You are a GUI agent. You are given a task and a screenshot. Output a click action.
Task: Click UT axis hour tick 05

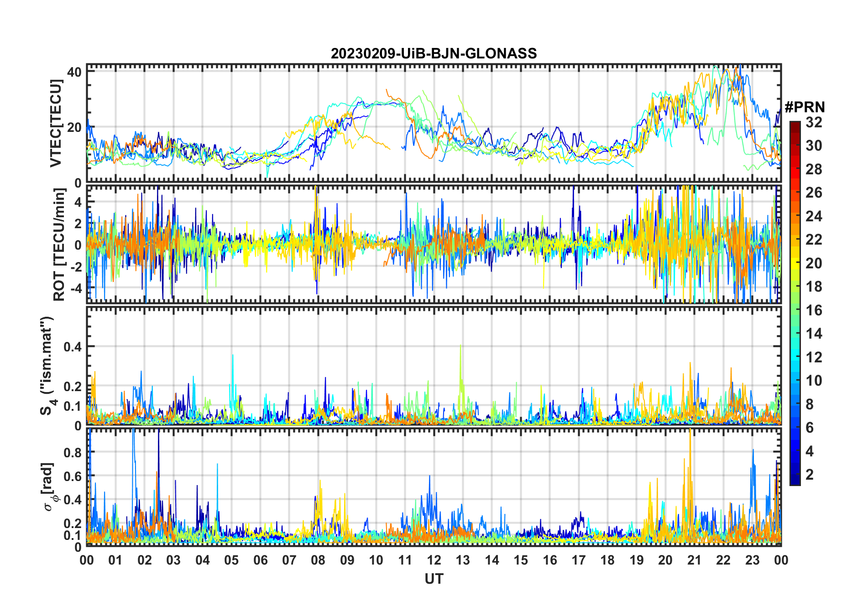(x=231, y=560)
